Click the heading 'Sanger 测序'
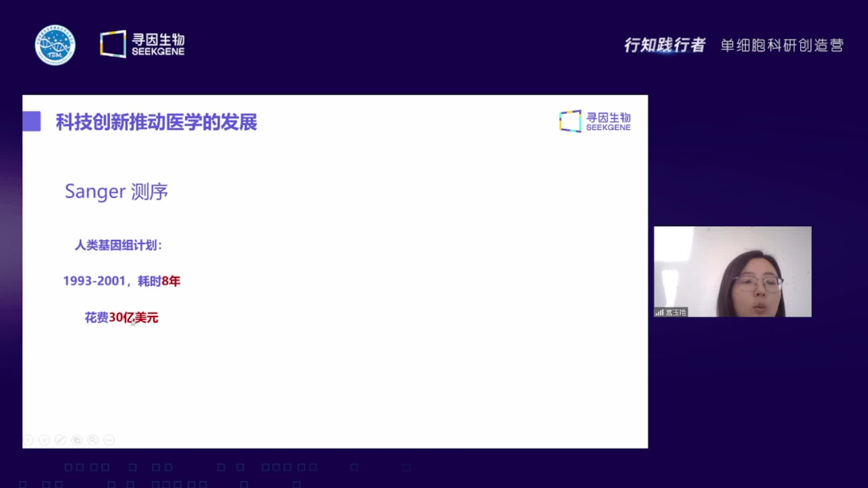 pos(116,192)
